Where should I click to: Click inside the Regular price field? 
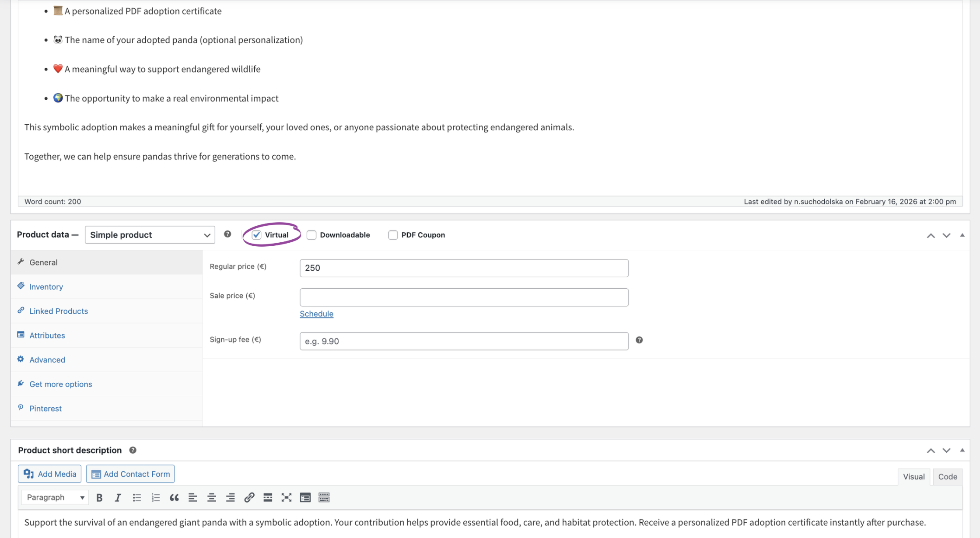[464, 268]
